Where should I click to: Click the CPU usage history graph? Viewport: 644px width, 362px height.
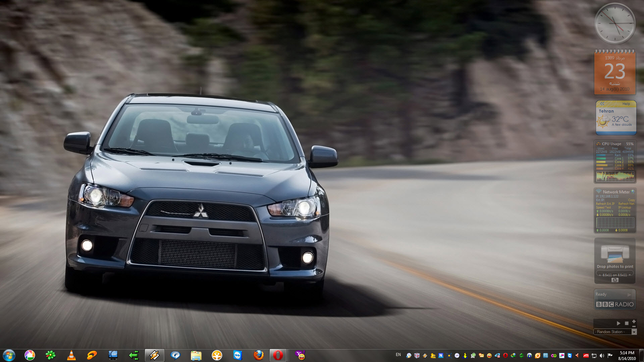(x=615, y=176)
